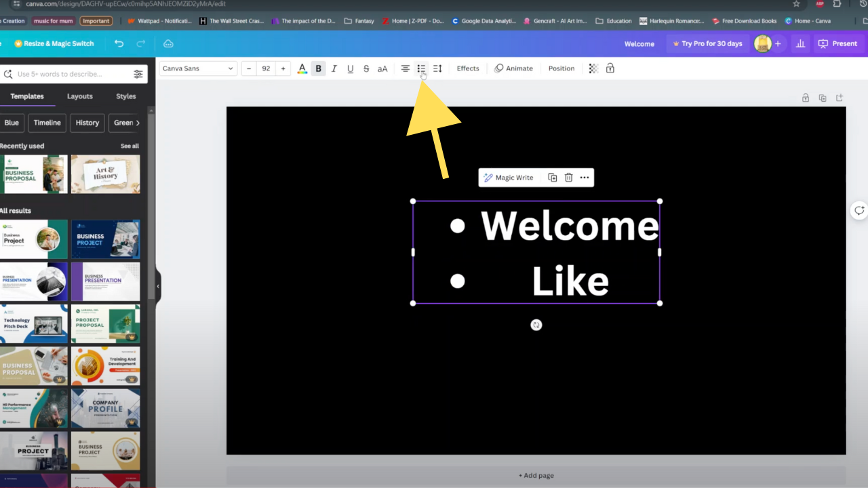Add collaborator with plus icon
868x488 pixels.
pyautogui.click(x=778, y=43)
